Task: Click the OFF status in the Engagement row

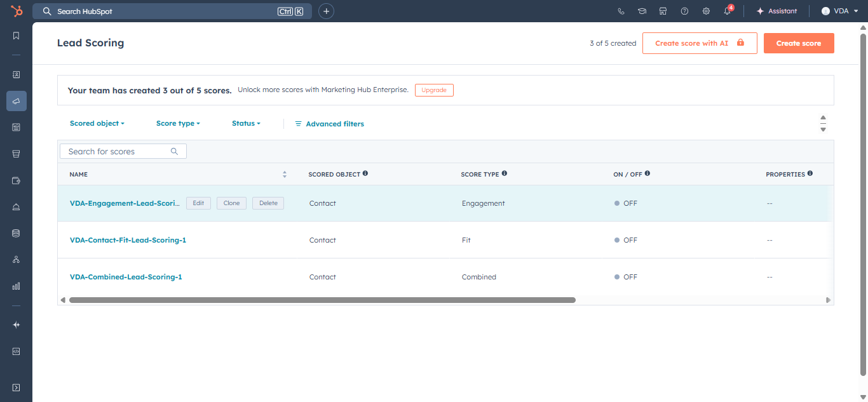Action: [x=626, y=203]
